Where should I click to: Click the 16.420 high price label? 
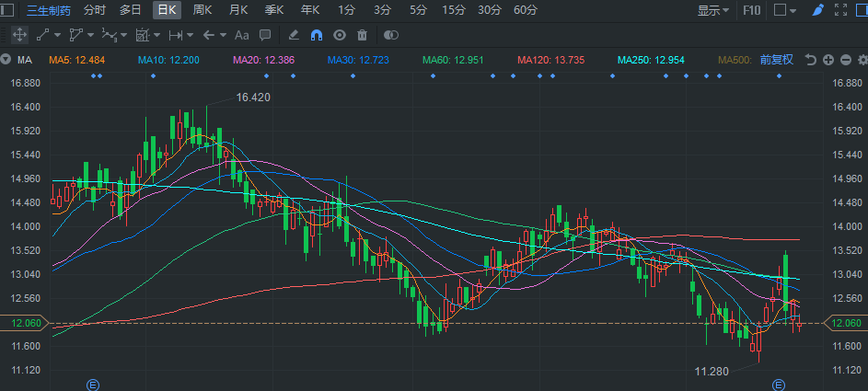coord(253,98)
